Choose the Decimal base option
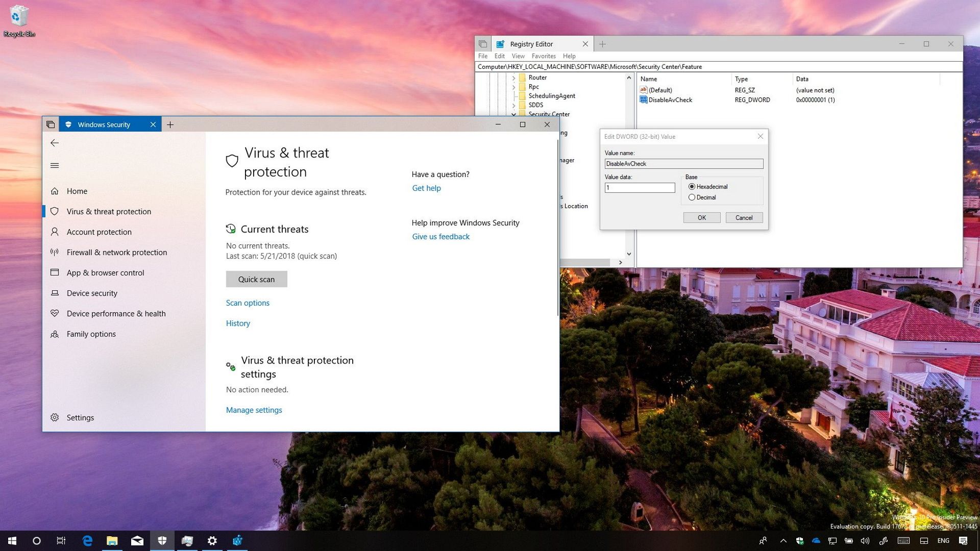Screen dimensions: 980x551 point(692,197)
